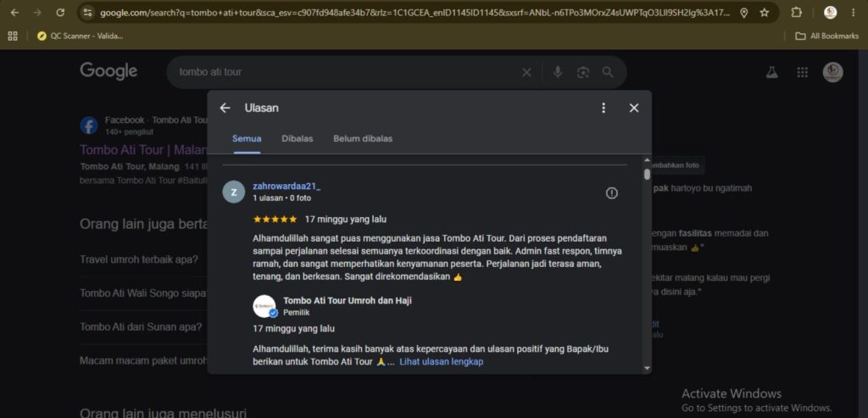Image resolution: width=868 pixels, height=418 pixels.
Task: Open Search Labs flask icon
Action: pos(771,73)
